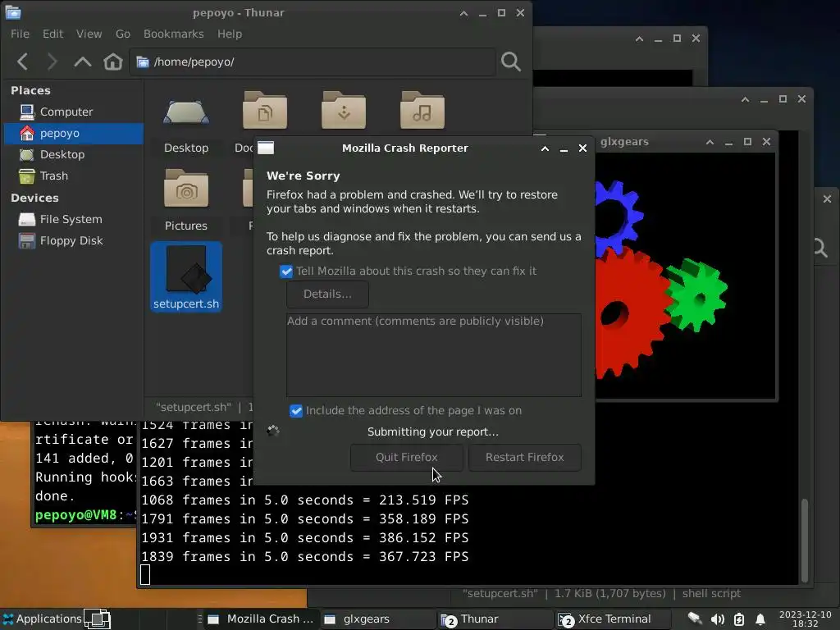Close the glxgears window

(766, 142)
